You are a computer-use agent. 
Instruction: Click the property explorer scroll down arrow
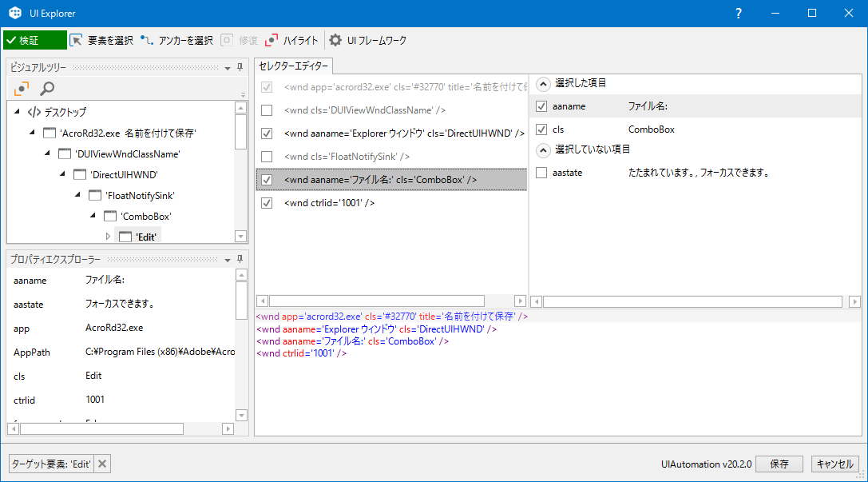click(241, 416)
